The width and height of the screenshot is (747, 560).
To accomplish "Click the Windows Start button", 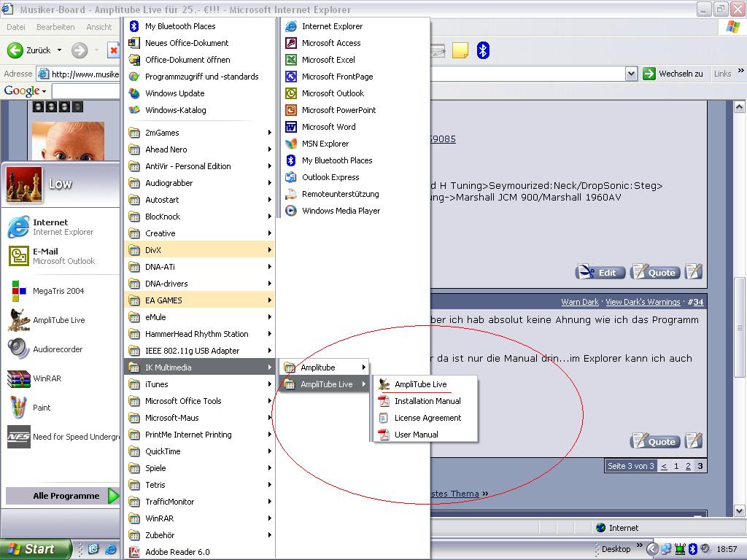I will [x=35, y=549].
